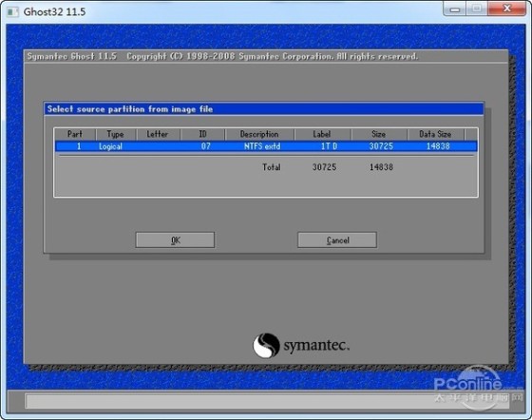This screenshot has width=532, height=420.
Task: Click the 1T D label cell
Action: pyautogui.click(x=329, y=146)
